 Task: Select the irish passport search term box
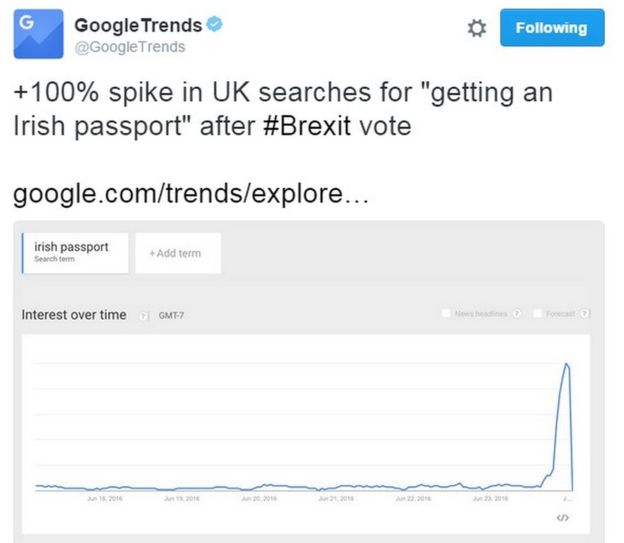(76, 252)
